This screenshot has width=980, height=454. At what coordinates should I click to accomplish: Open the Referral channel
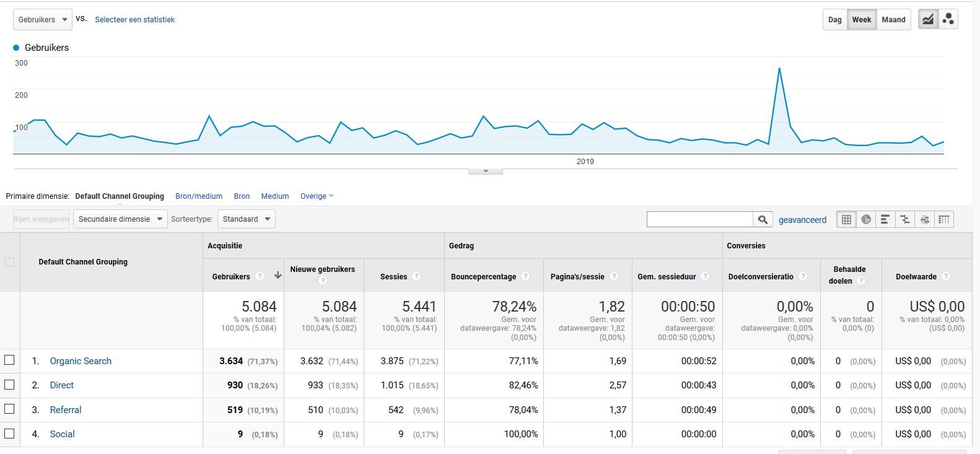click(x=66, y=410)
